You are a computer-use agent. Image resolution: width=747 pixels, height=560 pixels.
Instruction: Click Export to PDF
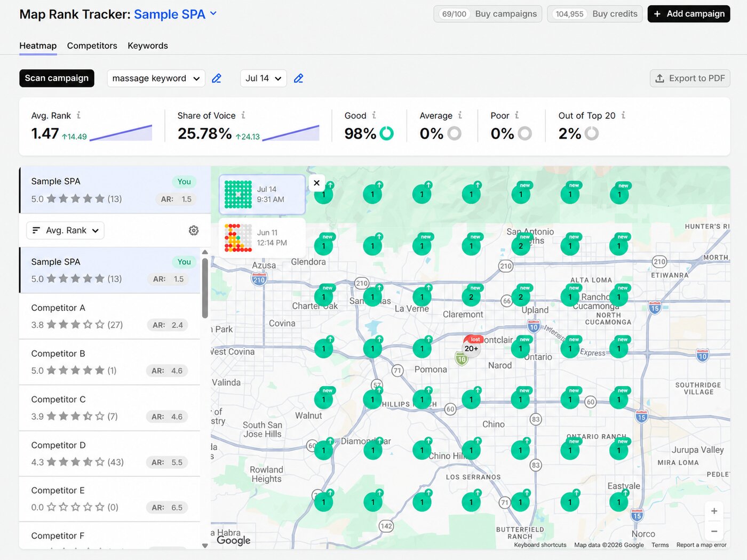(690, 78)
